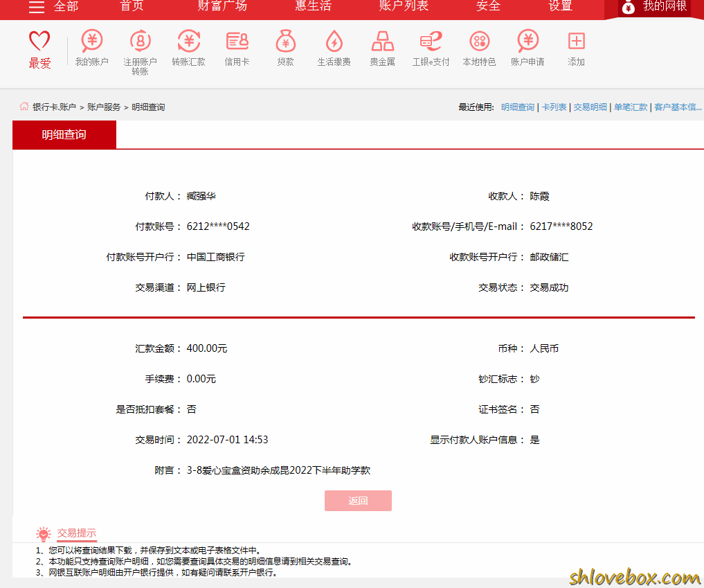Open 工银e支付 icon
The height and width of the screenshot is (588, 704).
pyautogui.click(x=431, y=41)
